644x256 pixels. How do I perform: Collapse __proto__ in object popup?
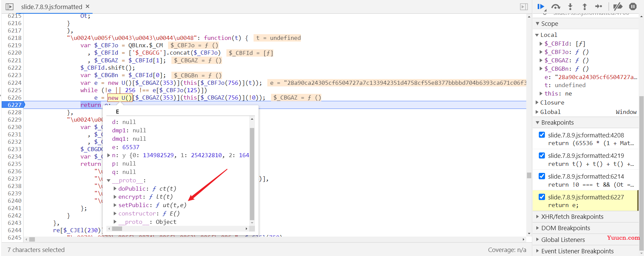(x=109, y=181)
